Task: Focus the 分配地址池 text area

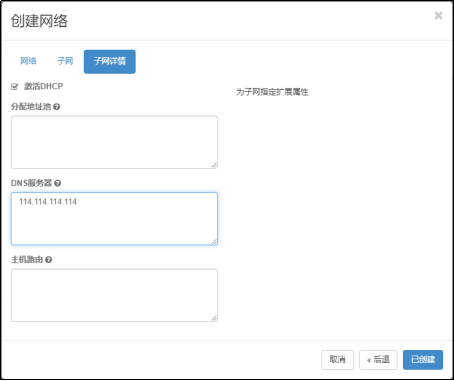Action: [114, 142]
